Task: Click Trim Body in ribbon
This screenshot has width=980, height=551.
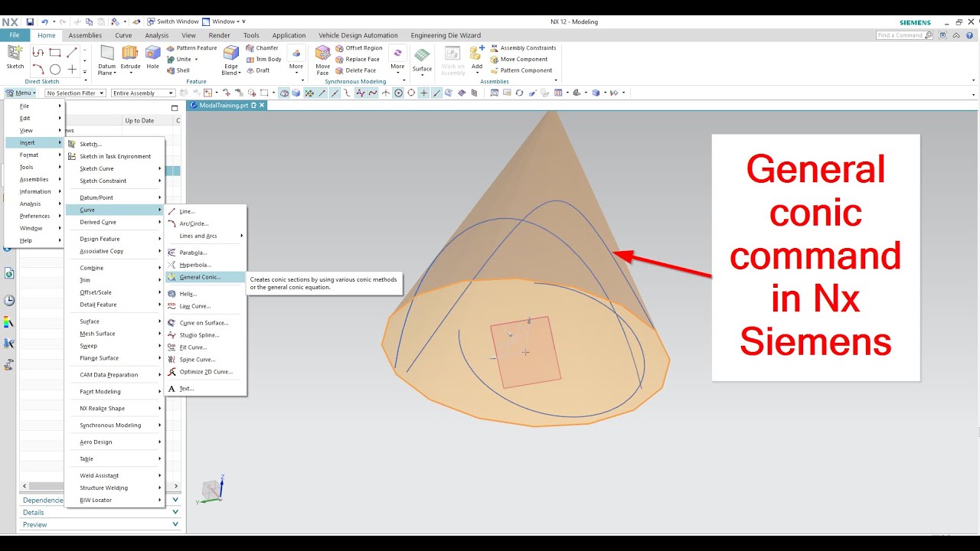Action: point(263,59)
